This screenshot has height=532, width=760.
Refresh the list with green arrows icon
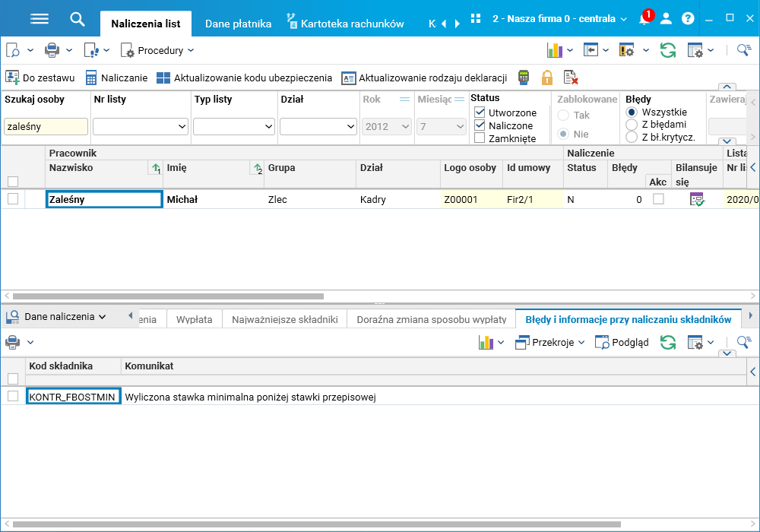click(668, 50)
